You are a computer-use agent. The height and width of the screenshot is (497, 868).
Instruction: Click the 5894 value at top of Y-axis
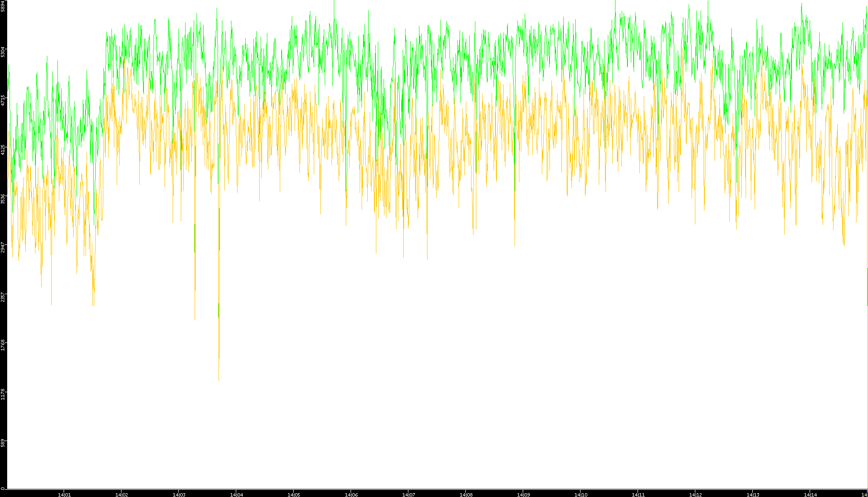coord(3,7)
